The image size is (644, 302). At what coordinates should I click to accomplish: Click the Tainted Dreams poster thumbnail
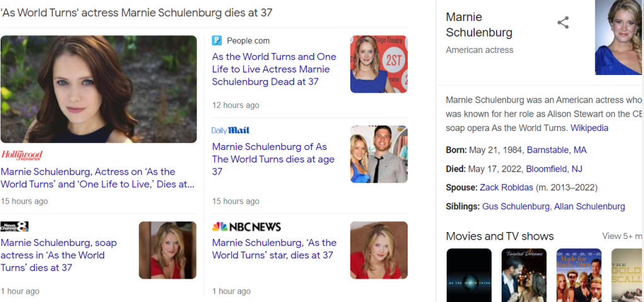[524, 275]
